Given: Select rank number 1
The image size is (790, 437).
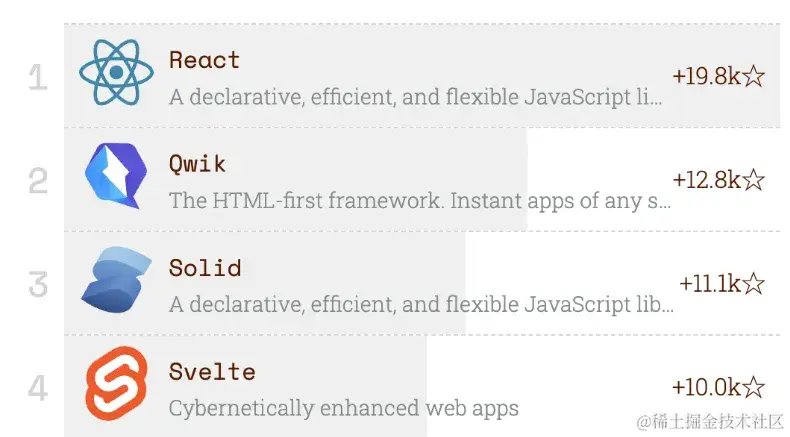Looking at the screenshot, I should (x=38, y=77).
